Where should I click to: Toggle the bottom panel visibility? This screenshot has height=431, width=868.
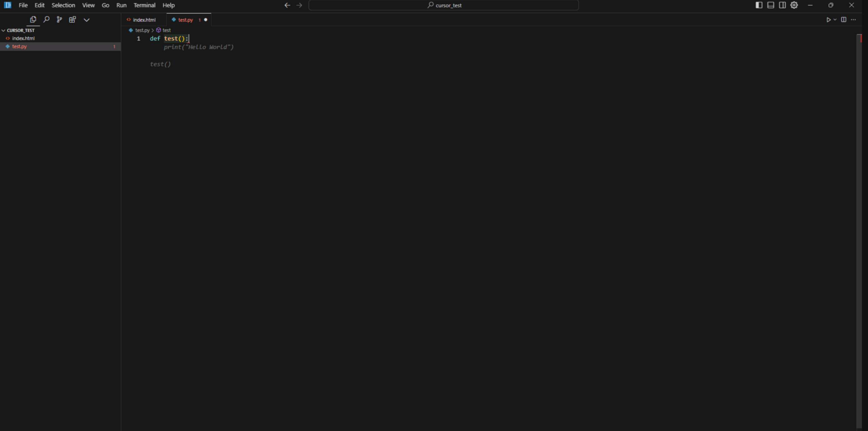pyautogui.click(x=771, y=5)
